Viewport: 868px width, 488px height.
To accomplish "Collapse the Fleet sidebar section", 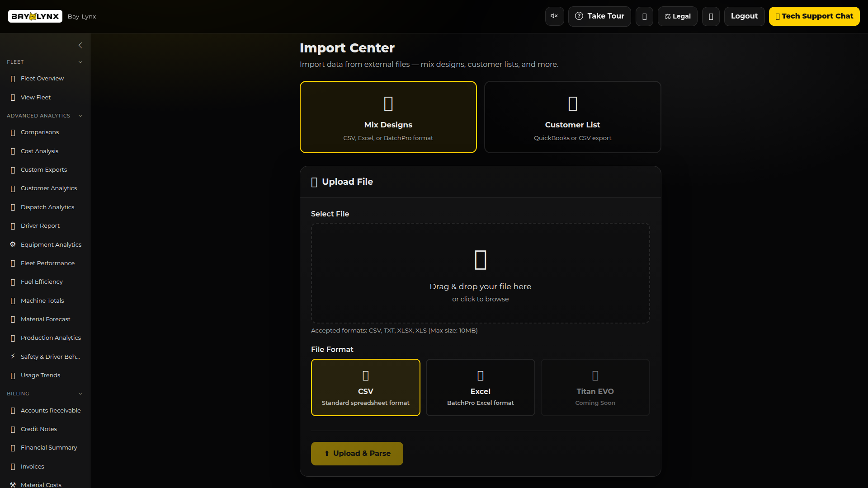I will click(80, 62).
